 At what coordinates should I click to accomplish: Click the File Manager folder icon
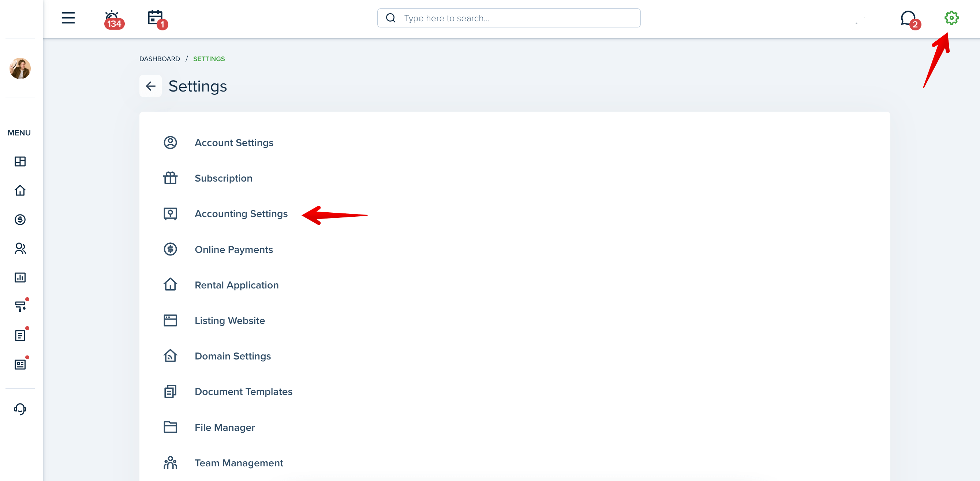pyautogui.click(x=171, y=427)
